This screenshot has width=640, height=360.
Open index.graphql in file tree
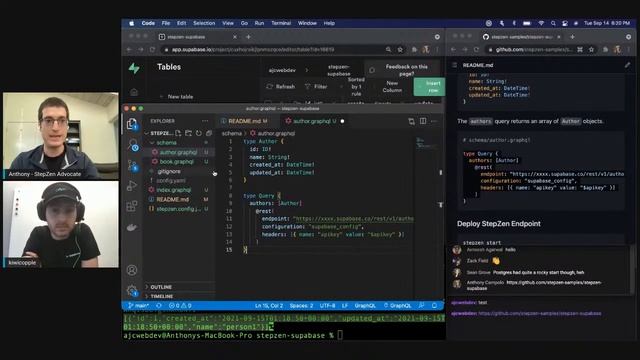174,190
